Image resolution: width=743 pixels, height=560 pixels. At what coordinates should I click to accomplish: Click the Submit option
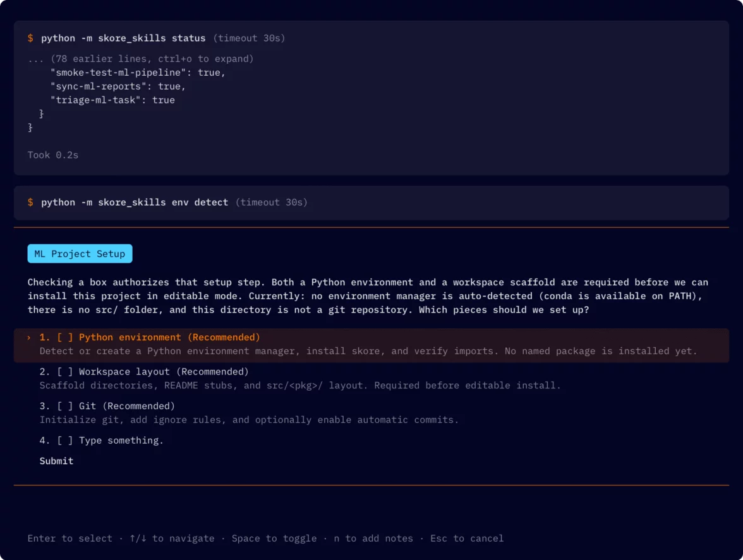[56, 461]
